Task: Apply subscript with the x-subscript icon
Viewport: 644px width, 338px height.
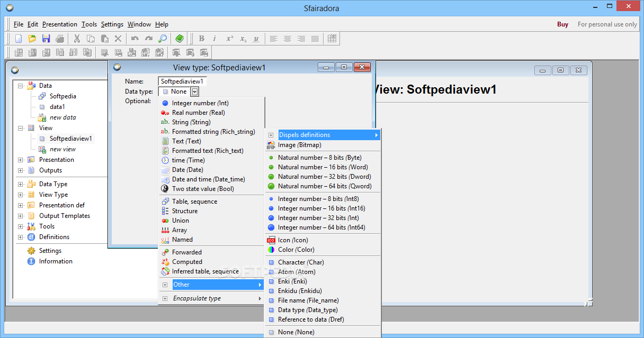Action: click(243, 39)
